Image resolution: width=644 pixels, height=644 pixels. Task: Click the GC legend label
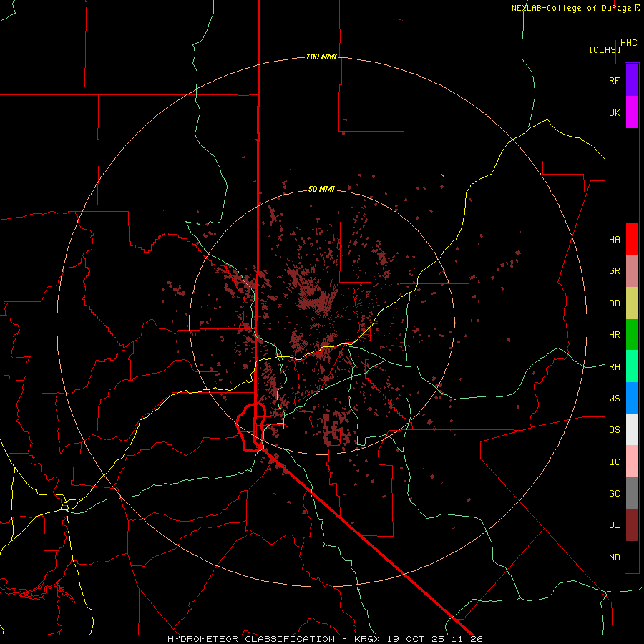click(x=614, y=493)
